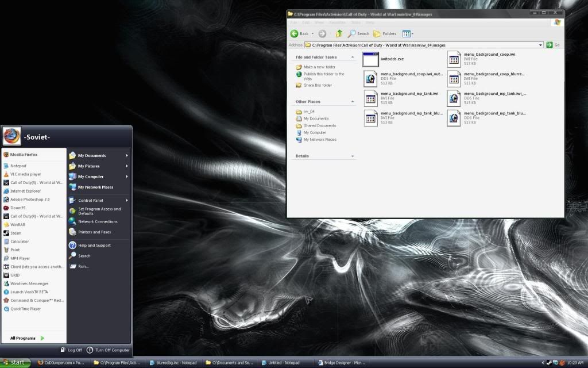This screenshot has width=588, height=368.
Task: Click Turn Off Computer button
Action: point(108,350)
